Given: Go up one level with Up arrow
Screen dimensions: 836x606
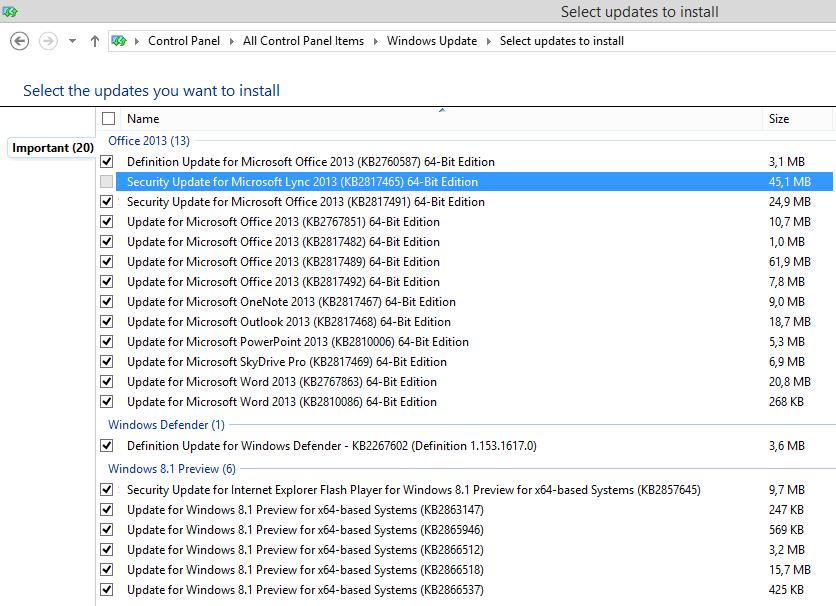Looking at the screenshot, I should [x=95, y=41].
